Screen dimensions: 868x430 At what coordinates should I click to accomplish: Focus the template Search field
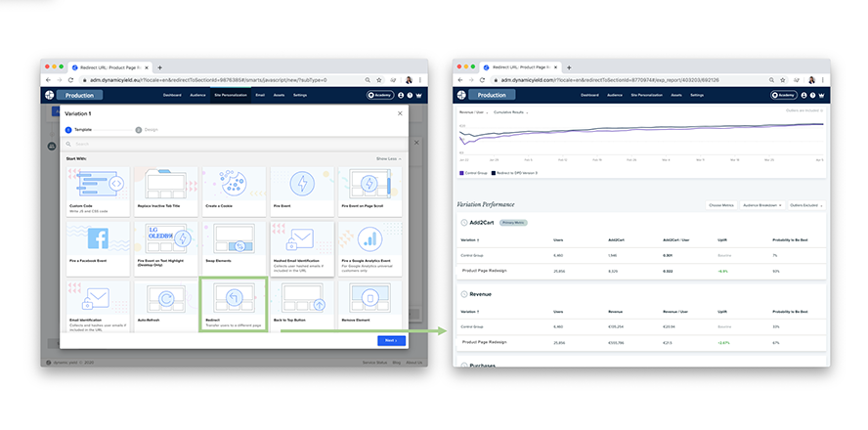(x=235, y=144)
